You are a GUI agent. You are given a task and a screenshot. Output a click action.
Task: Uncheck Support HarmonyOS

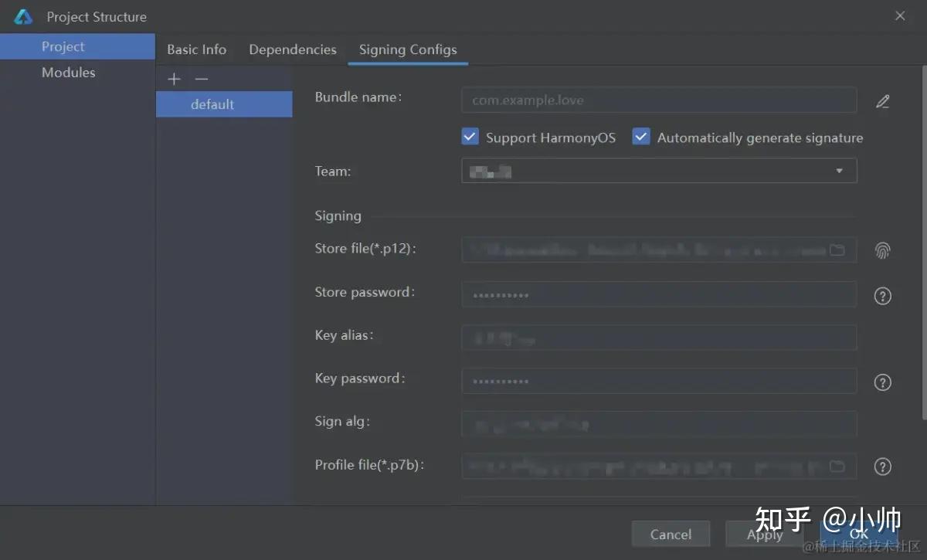(470, 136)
